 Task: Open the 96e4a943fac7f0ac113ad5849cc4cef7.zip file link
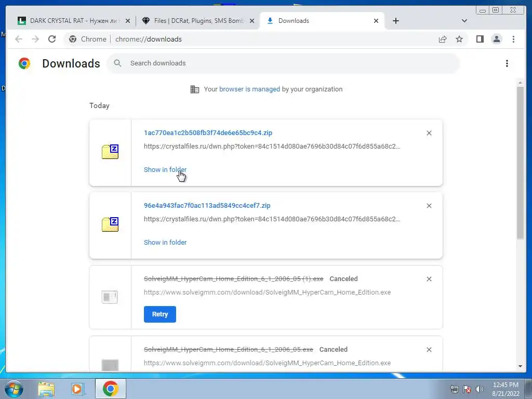pyautogui.click(x=207, y=205)
